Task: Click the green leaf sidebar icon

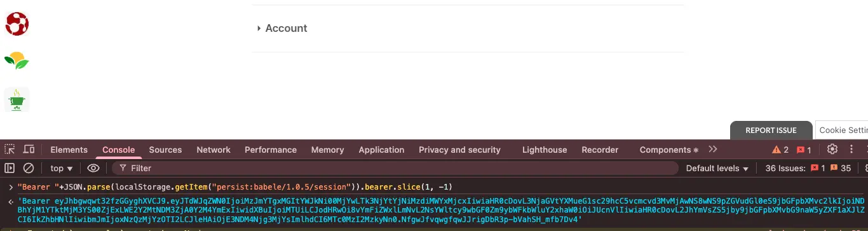Action: (x=17, y=62)
